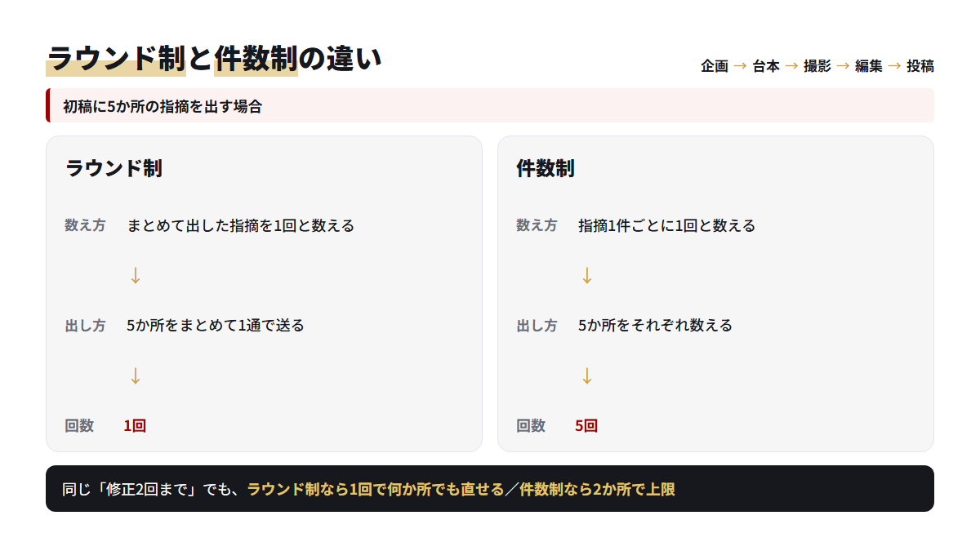Click 回数 label in 件数制 card
This screenshot has width=980, height=551.
531,425
